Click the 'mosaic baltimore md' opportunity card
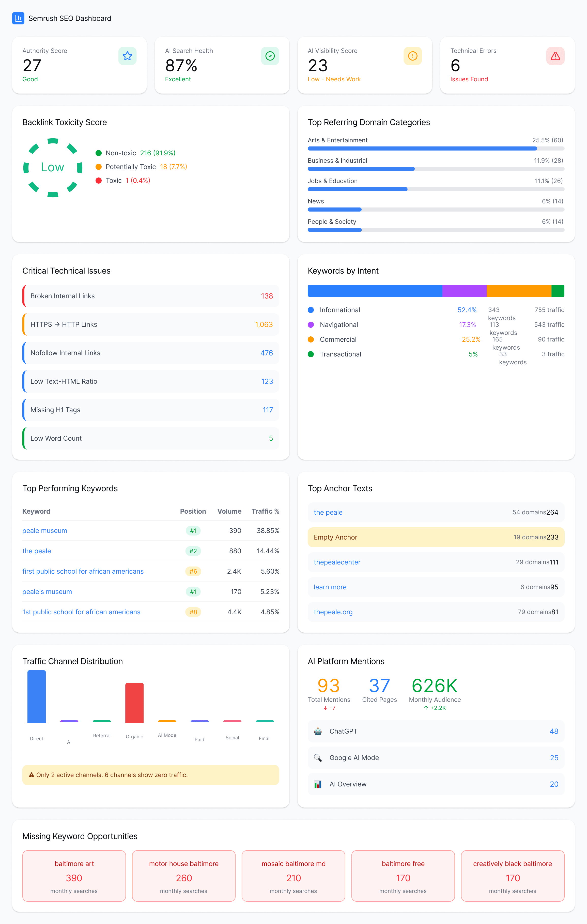The height and width of the screenshot is (924, 587). point(293,876)
